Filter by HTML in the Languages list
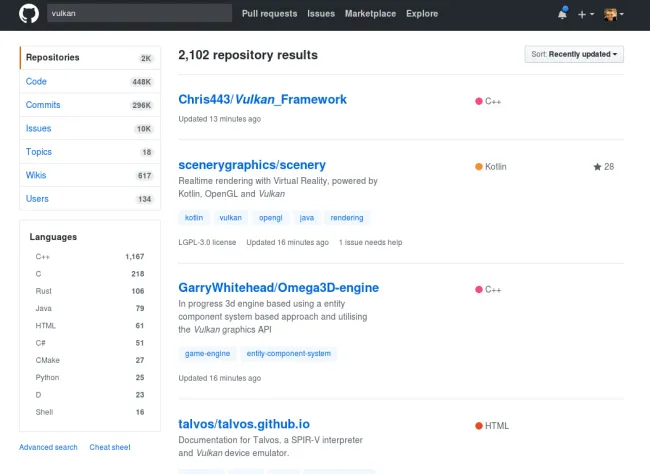This screenshot has height=474, width=650. pos(90,326)
